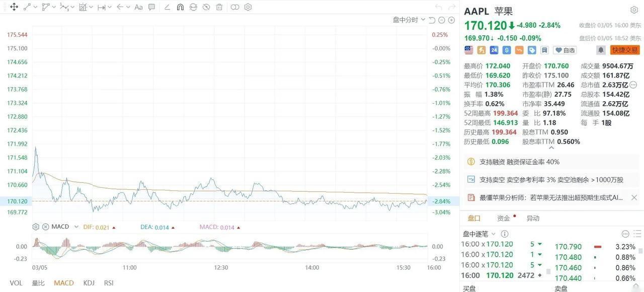Click the redo arrow above chart
Image resolution: width=644 pixels, height=292 pixels.
pyautogui.click(x=452, y=7)
